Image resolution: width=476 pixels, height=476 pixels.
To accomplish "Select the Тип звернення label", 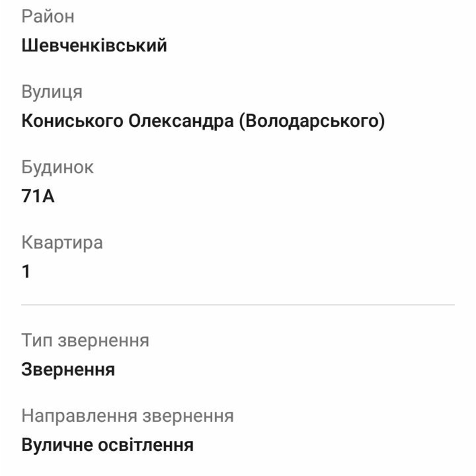I will (85, 340).
